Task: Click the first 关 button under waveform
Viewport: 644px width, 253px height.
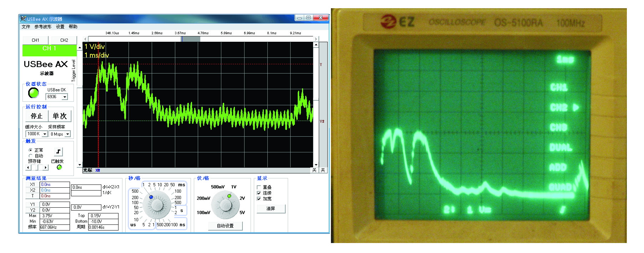Action: (x=314, y=170)
